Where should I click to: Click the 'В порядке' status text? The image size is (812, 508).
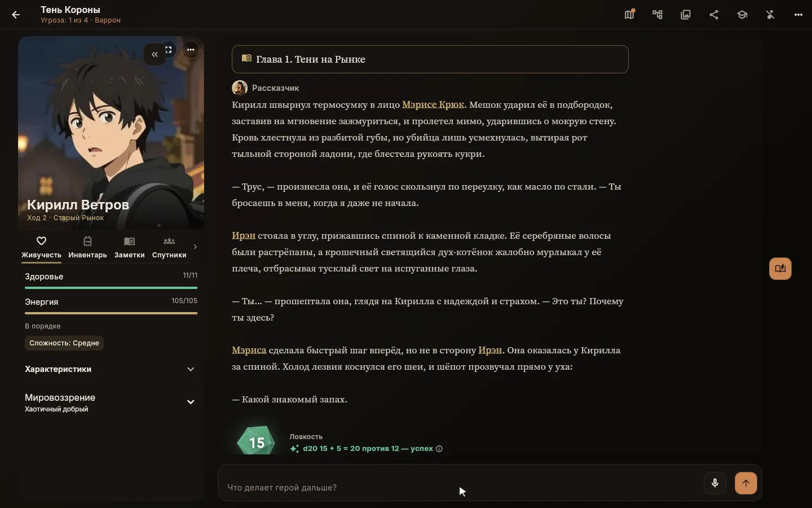point(43,326)
